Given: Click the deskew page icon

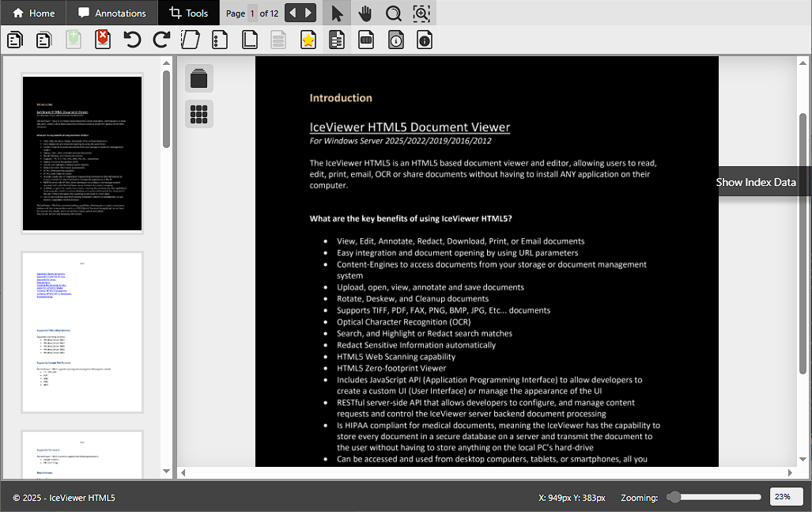Looking at the screenshot, I should pyautogui.click(x=190, y=40).
